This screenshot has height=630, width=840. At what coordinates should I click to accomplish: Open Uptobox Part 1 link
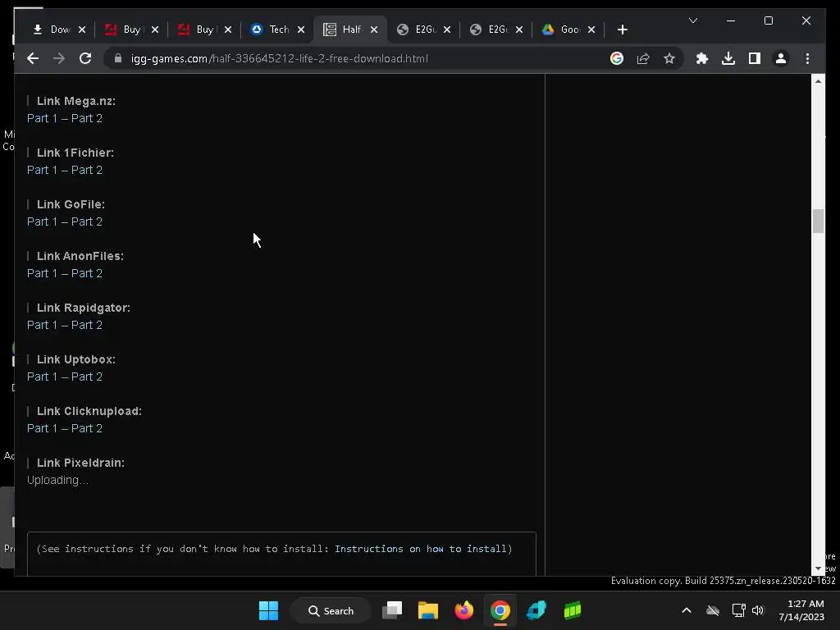point(42,377)
